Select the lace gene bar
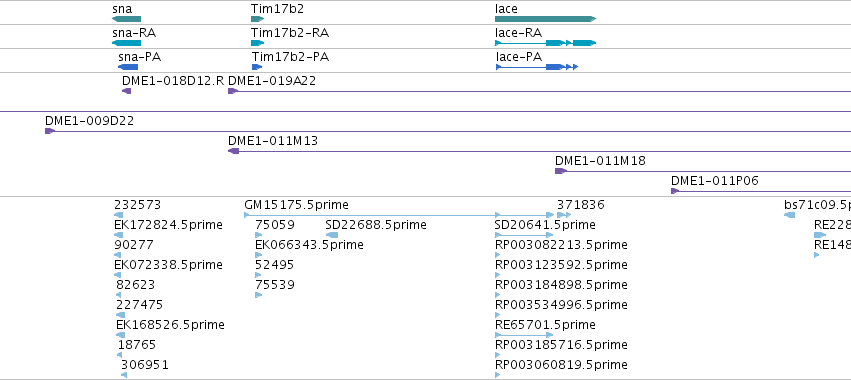Image resolution: width=851 pixels, height=380 pixels. (x=545, y=19)
